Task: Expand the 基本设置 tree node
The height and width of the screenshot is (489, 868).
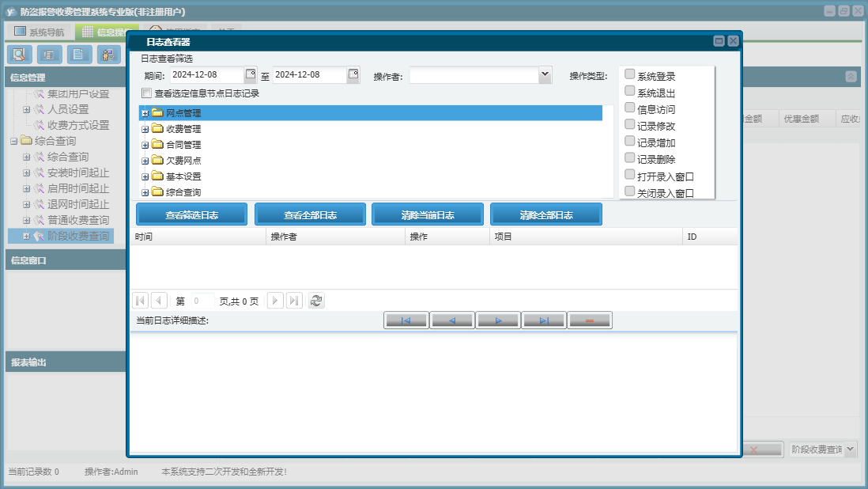Action: [x=145, y=176]
